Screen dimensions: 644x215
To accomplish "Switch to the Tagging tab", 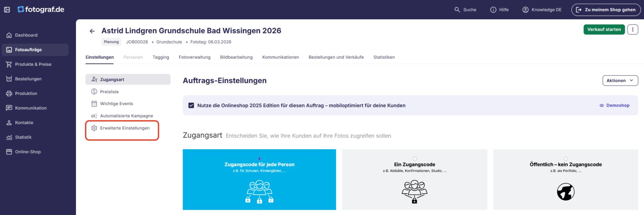I will click(x=161, y=57).
